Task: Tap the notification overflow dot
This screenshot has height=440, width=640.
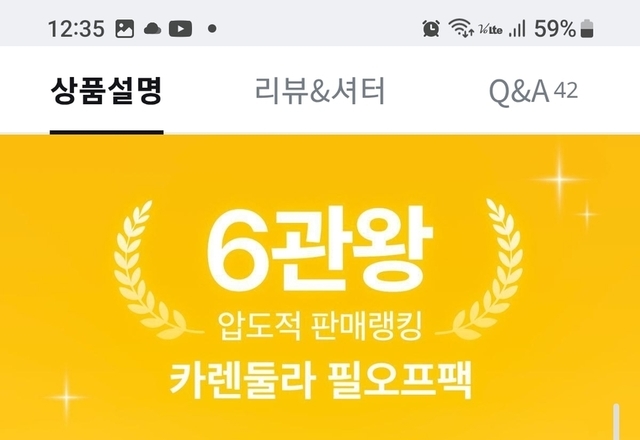Action: (x=212, y=29)
